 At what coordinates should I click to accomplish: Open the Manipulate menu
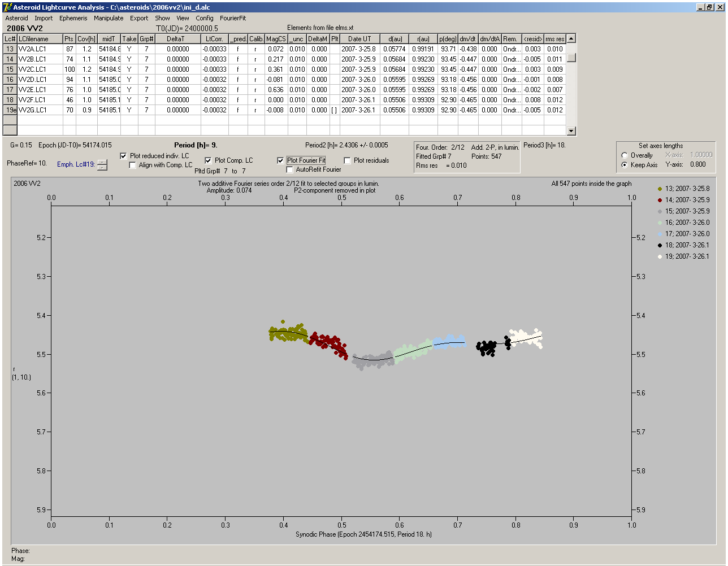[109, 18]
